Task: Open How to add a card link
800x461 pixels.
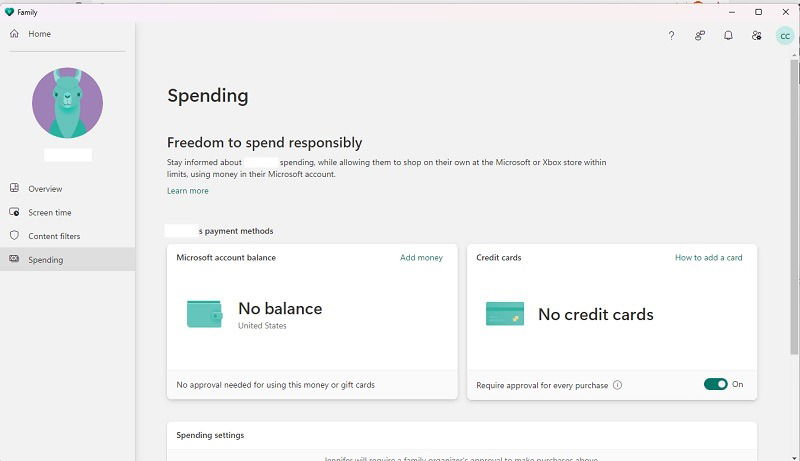Action: click(x=708, y=258)
